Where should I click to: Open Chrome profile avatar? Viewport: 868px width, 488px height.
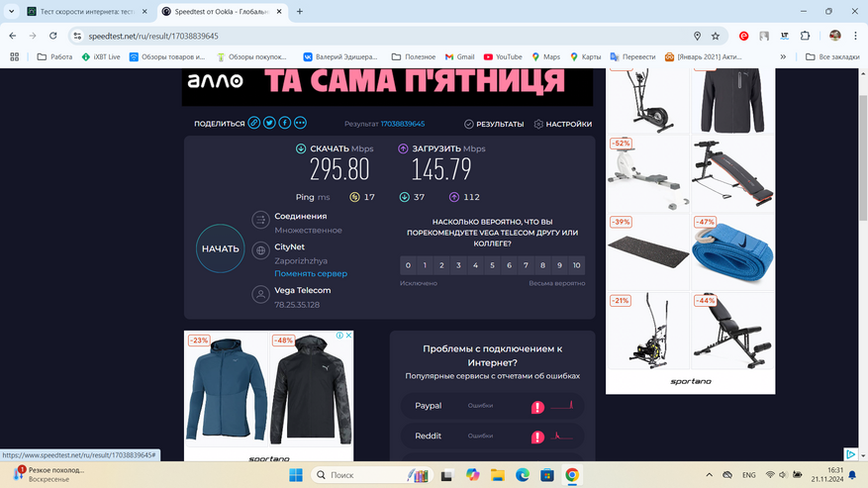pyautogui.click(x=834, y=36)
